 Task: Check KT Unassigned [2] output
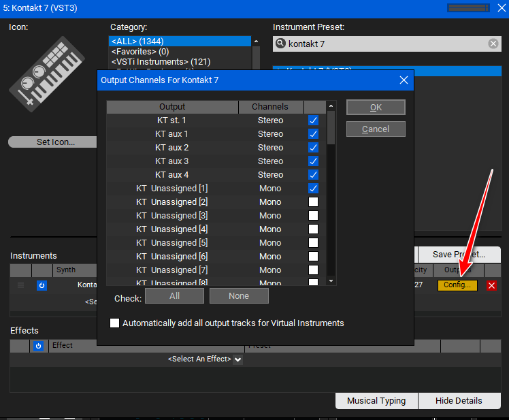point(313,202)
